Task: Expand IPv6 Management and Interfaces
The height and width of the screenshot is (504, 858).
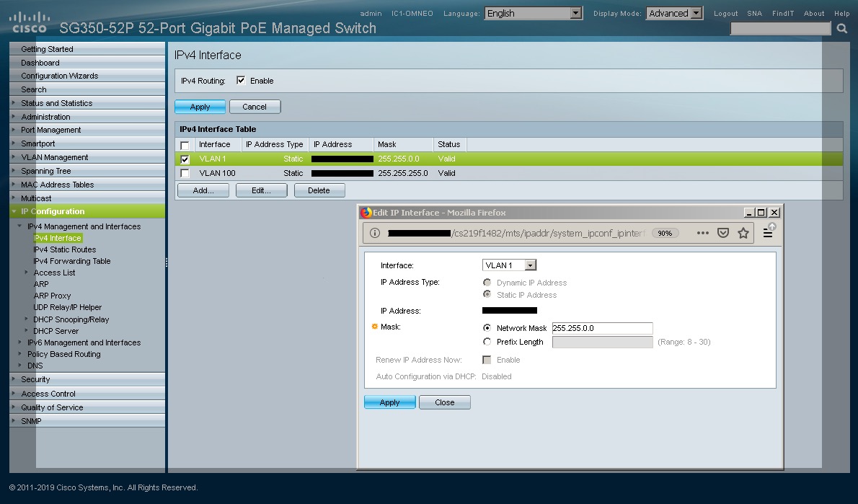Action: (19, 342)
